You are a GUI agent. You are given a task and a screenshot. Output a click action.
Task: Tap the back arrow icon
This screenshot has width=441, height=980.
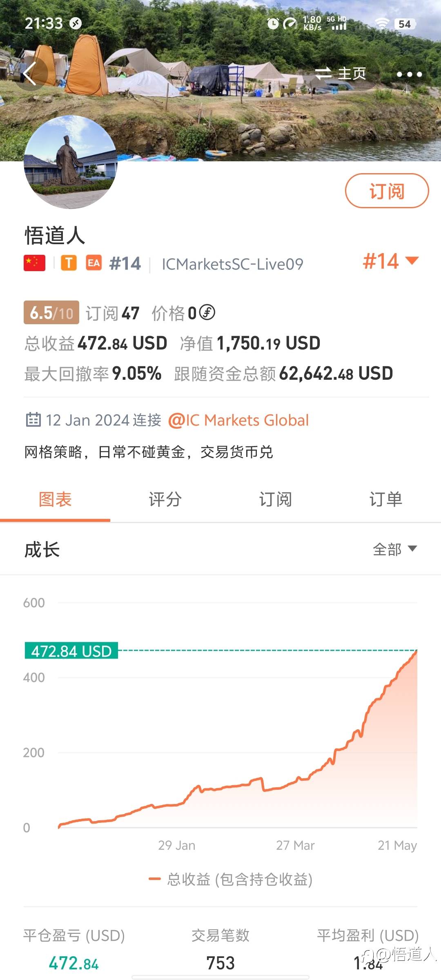30,74
